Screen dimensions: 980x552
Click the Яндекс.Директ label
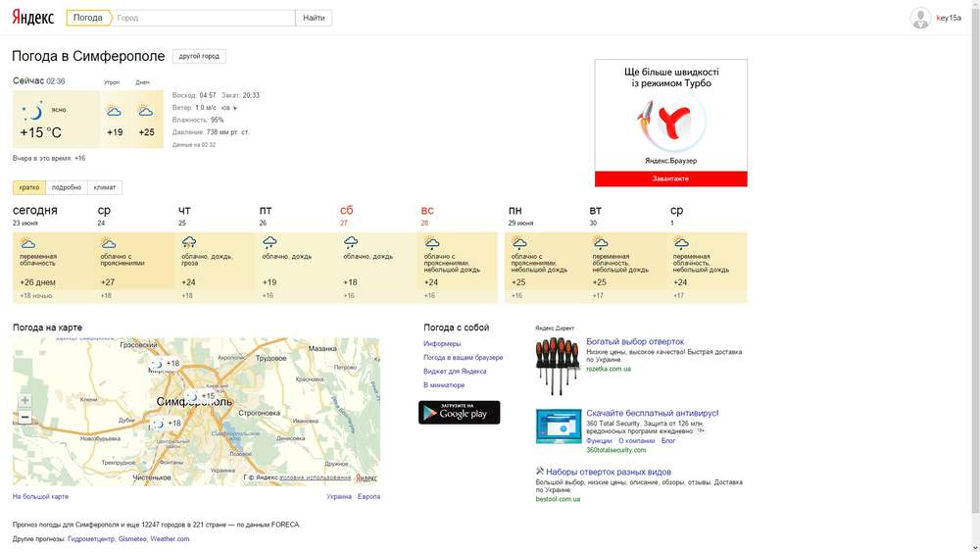(x=555, y=327)
